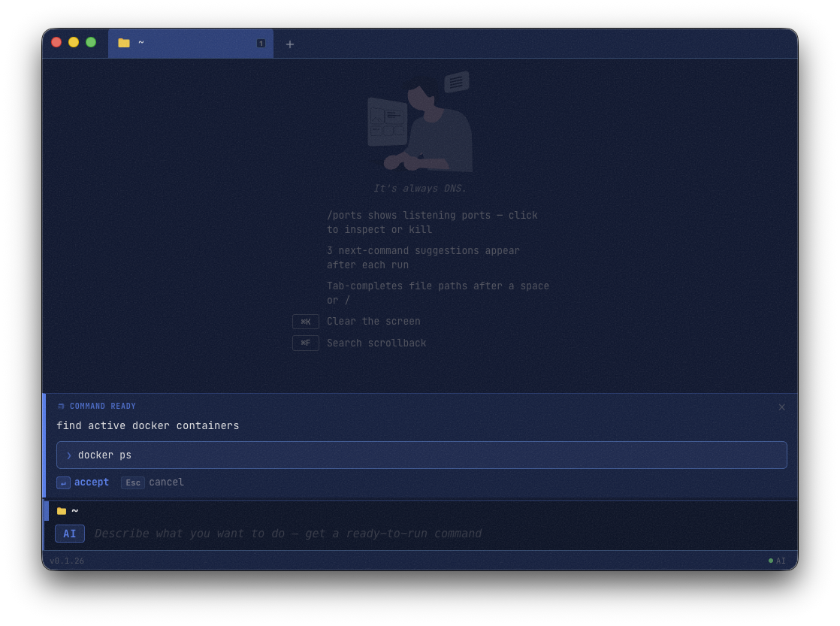
Task: Click the 'find active docker containers' text
Action: (x=148, y=425)
